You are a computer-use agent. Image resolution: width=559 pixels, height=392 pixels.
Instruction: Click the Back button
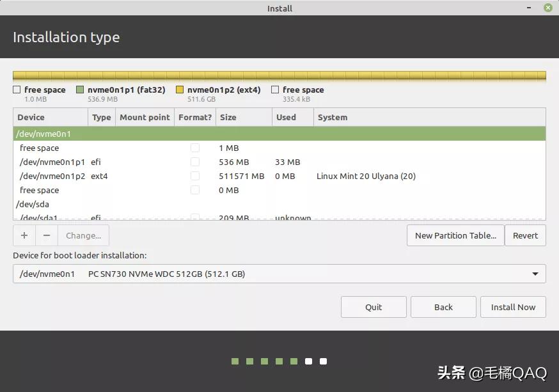pyautogui.click(x=443, y=307)
